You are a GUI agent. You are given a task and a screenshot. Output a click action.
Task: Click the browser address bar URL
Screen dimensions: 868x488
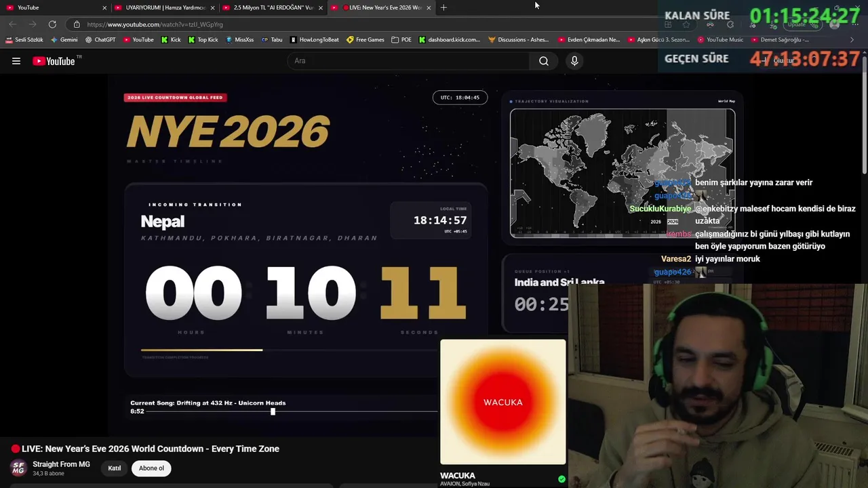[155, 24]
